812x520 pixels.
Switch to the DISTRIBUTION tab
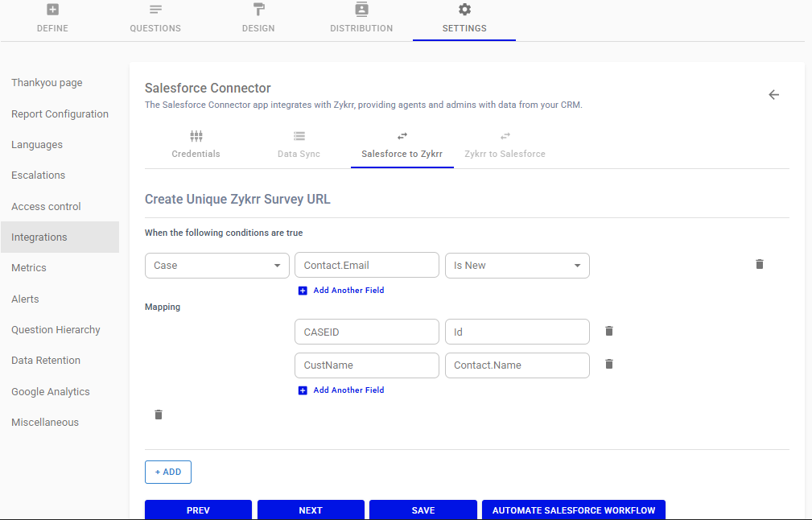(x=361, y=28)
